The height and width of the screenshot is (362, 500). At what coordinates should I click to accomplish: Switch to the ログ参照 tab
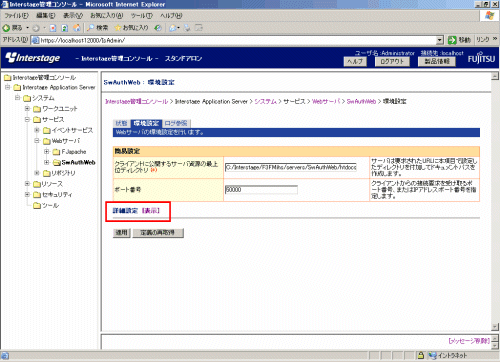[176, 123]
